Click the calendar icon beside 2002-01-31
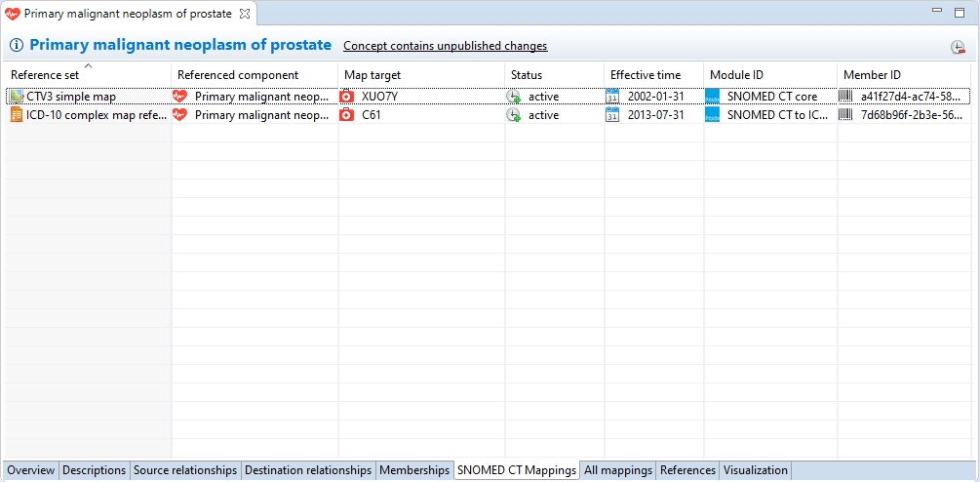Image resolution: width=980 pixels, height=482 pixels. click(x=612, y=97)
